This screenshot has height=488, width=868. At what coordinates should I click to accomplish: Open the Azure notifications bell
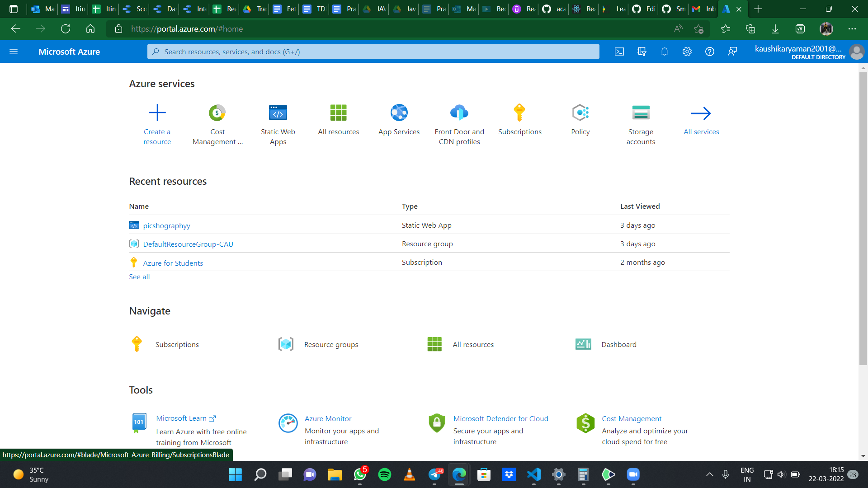coord(665,52)
